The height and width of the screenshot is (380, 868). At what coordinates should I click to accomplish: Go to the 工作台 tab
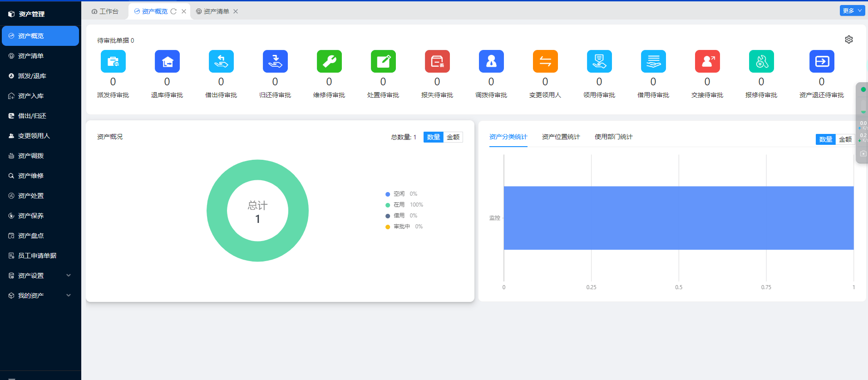pyautogui.click(x=105, y=11)
